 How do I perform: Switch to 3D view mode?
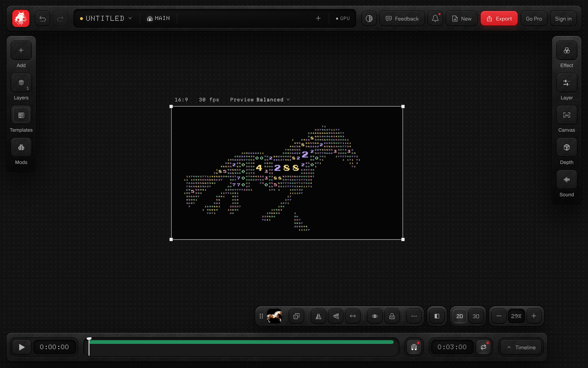[476, 316]
